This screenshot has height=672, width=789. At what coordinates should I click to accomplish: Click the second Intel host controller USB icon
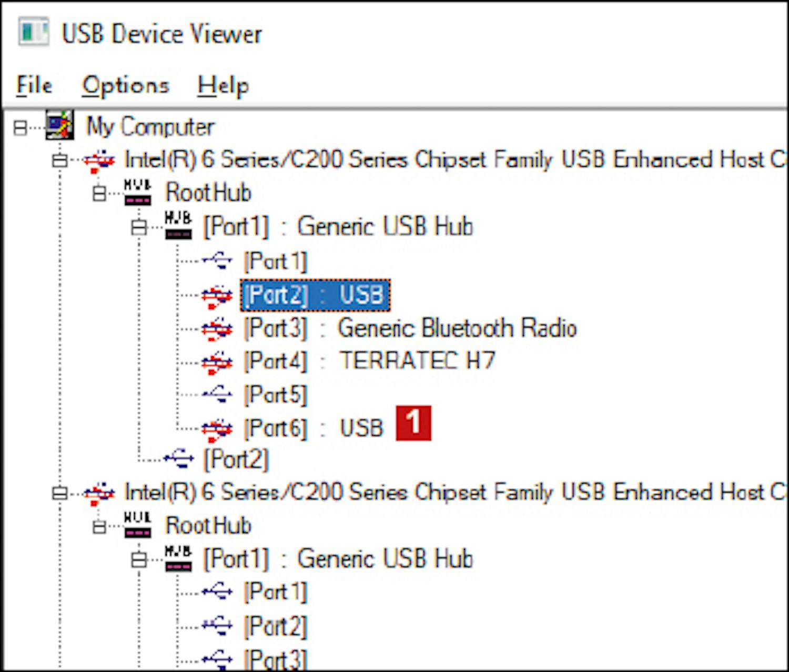tap(99, 493)
